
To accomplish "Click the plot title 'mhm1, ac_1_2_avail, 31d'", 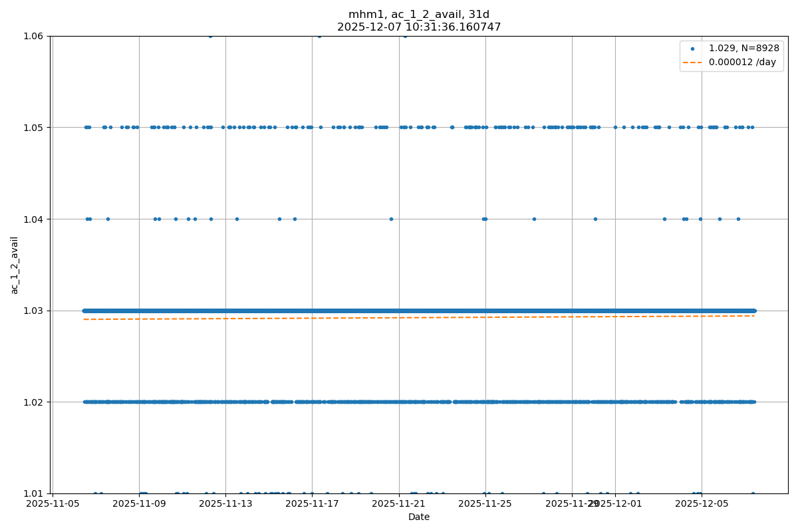I will [419, 15].
